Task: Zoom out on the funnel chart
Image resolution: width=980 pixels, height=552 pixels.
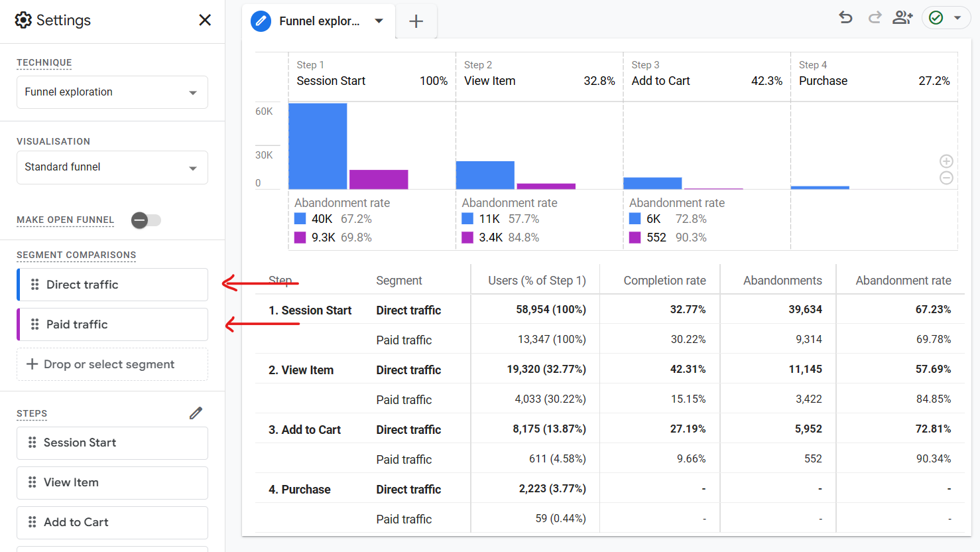Action: pos(946,178)
